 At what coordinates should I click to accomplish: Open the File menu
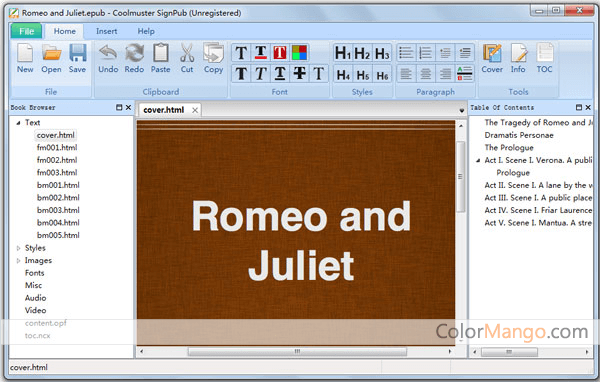(26, 31)
